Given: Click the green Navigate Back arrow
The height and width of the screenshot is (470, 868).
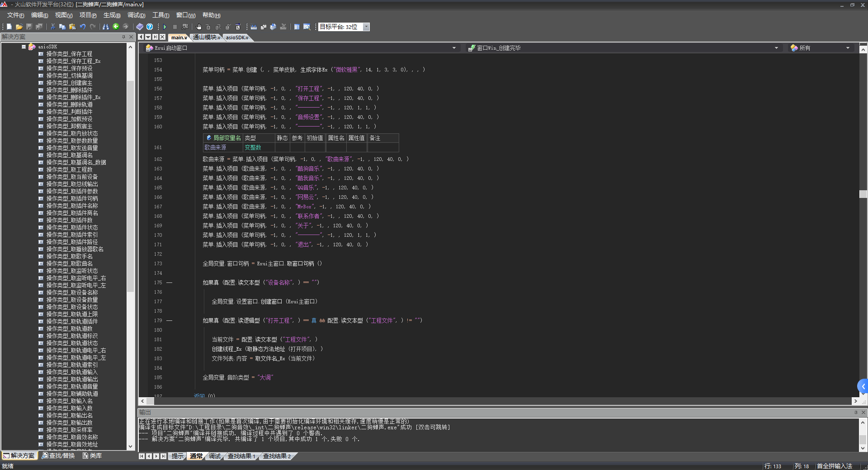Looking at the screenshot, I should (x=116, y=27).
